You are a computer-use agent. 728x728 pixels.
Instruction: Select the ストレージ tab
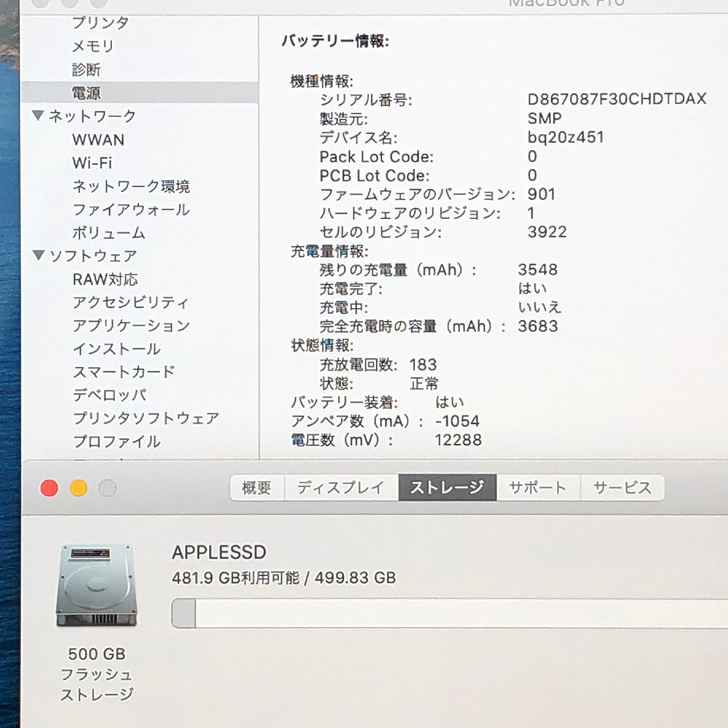447,488
